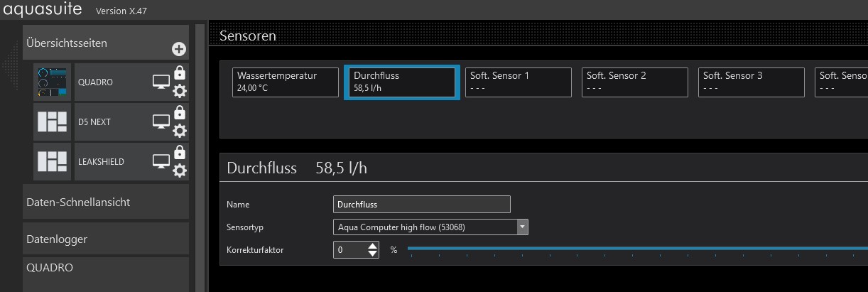
Task: Open settings gear for LEAKSHIELD page
Action: coord(180,170)
